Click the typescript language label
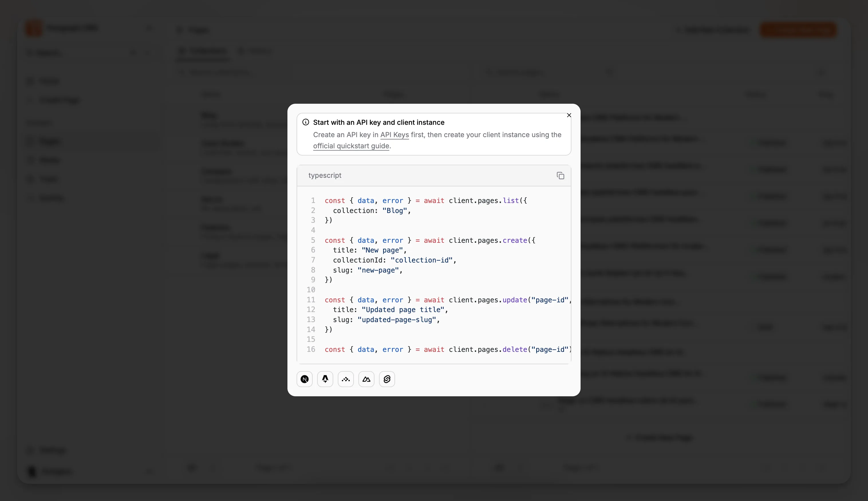The width and height of the screenshot is (868, 501). (x=325, y=175)
